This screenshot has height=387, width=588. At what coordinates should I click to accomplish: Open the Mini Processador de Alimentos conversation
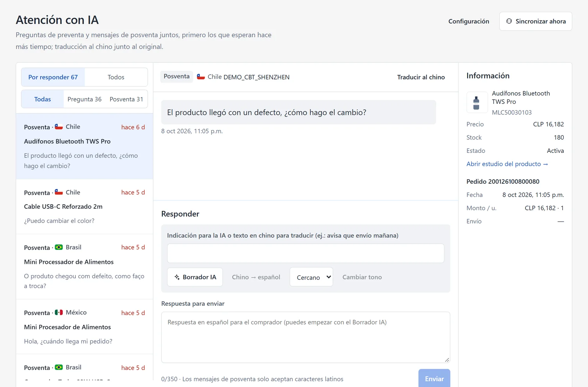85,266
